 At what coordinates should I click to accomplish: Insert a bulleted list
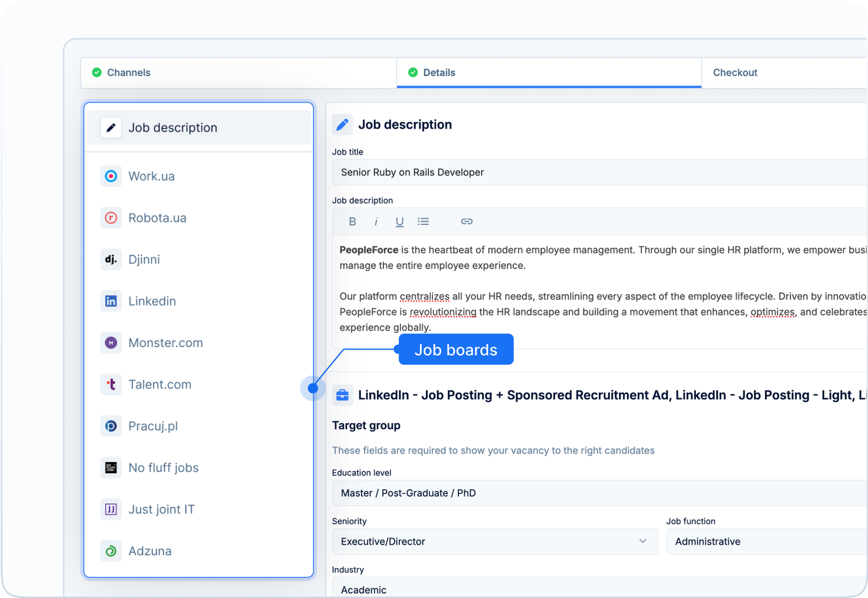coord(423,221)
